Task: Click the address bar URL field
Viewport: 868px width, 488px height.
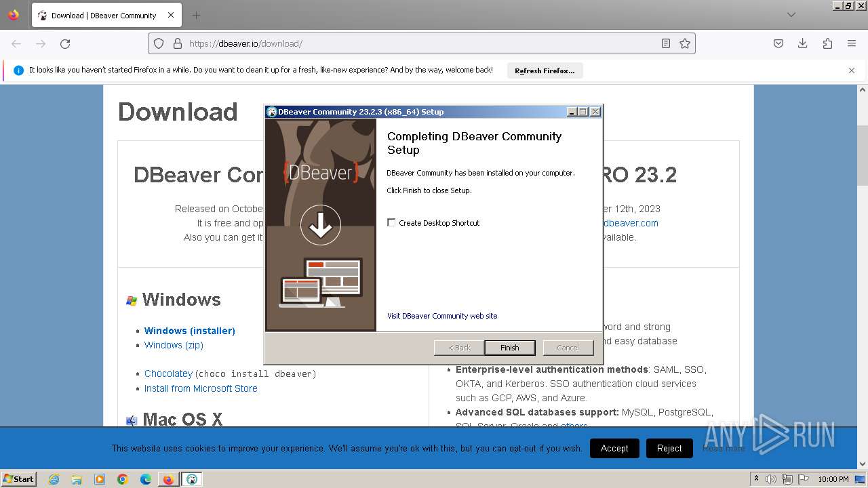Action: [420, 43]
